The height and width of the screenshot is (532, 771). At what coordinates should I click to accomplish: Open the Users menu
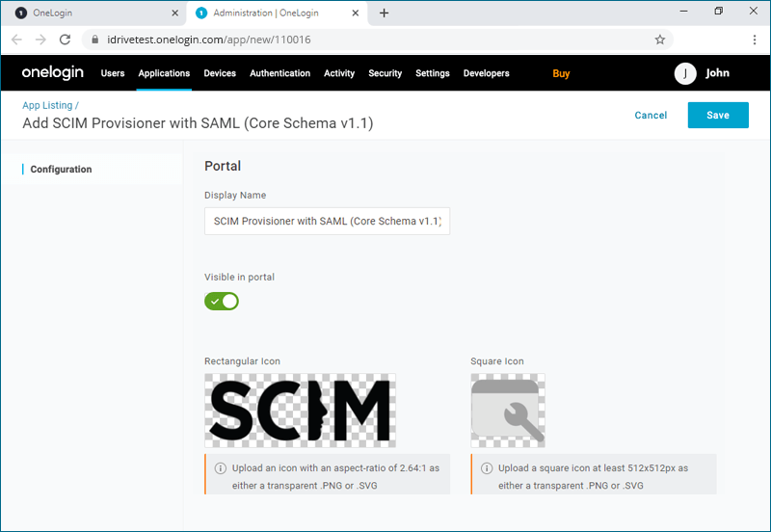coord(113,73)
